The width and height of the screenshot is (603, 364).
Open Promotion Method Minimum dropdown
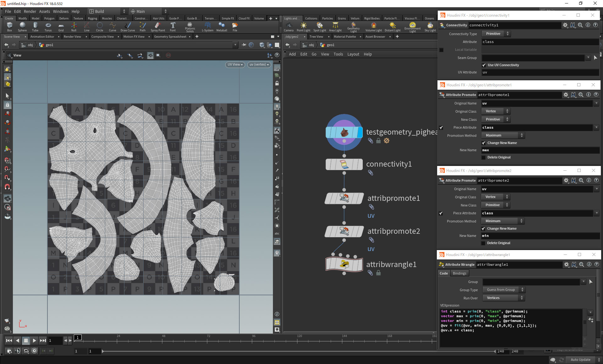tap(503, 221)
